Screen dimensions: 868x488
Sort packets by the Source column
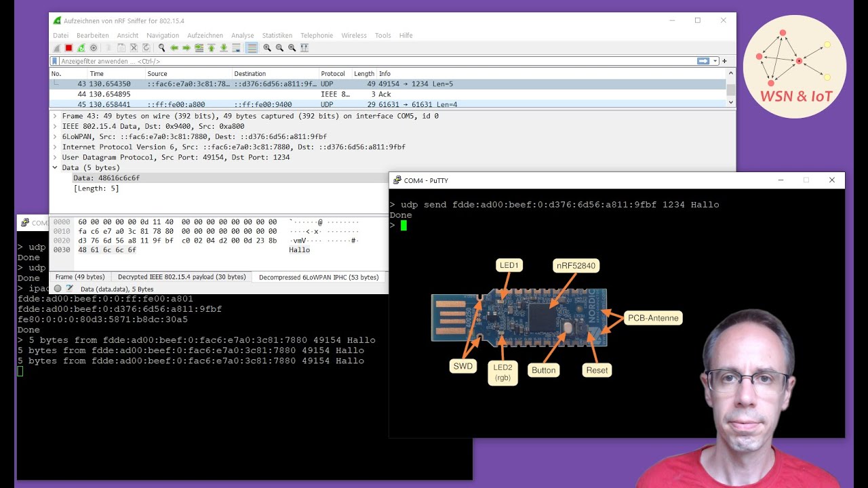[x=189, y=73]
